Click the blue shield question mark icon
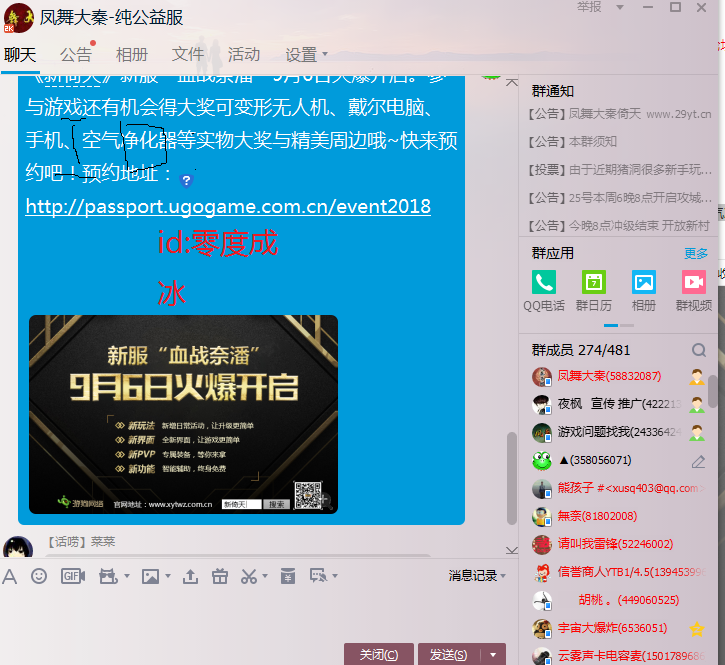Viewport: 725px width, 665px height. tap(186, 180)
